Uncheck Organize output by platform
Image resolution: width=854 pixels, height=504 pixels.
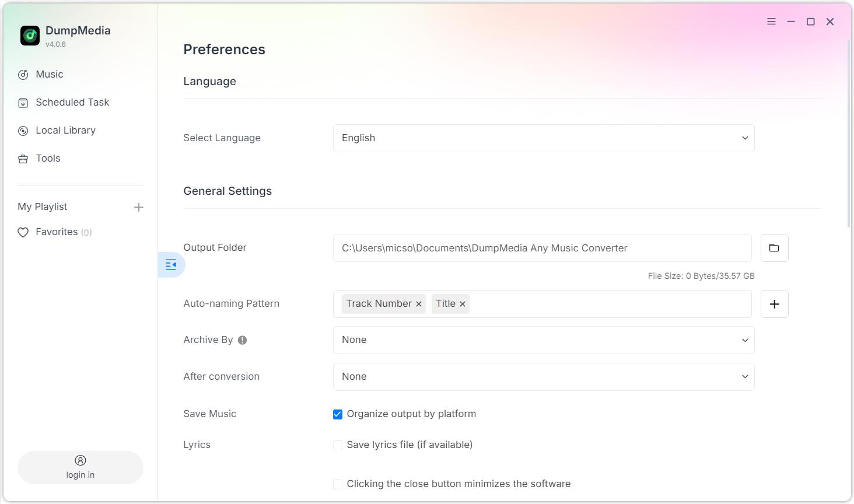337,414
